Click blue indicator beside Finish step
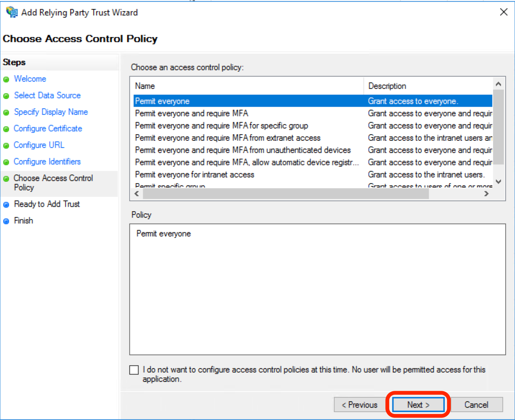The image size is (515, 420). click(x=6, y=221)
